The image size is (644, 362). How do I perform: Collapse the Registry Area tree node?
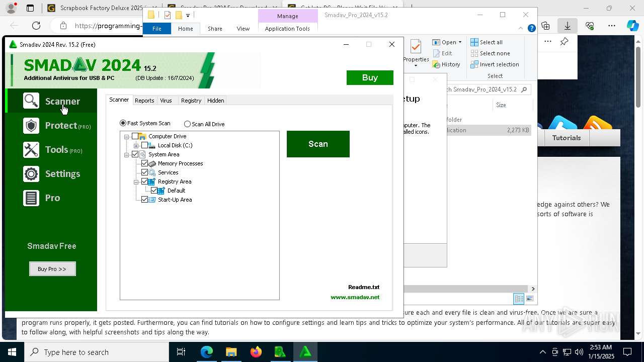pos(136,182)
